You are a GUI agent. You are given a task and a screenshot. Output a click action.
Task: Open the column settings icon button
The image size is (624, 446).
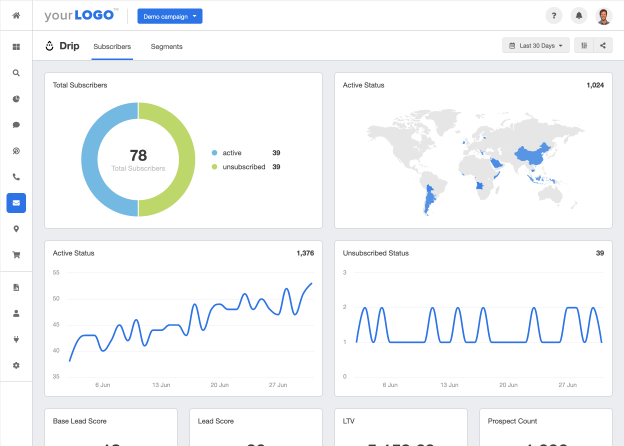[x=582, y=45]
